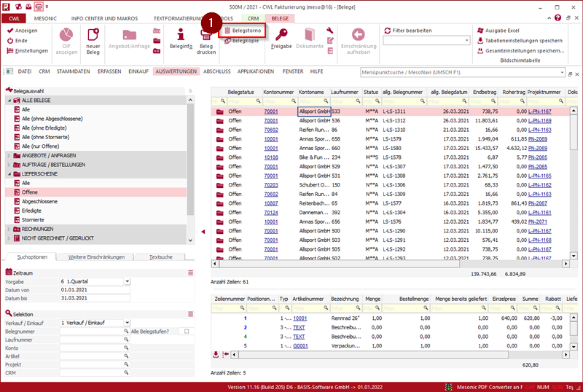This screenshot has width=583, height=392.
Task: Click the Belegstorno ribbon button
Action: 246,31
